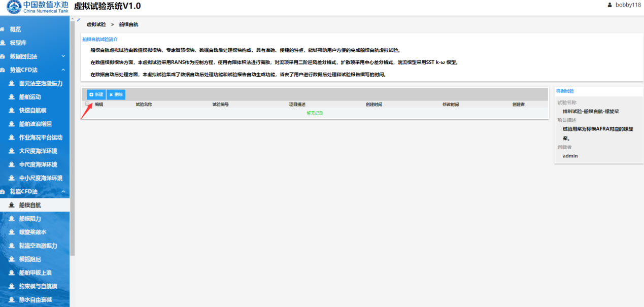Viewport: 644px width, 307px height.
Task: Click the user avatar icon beside bobby118
Action: tap(609, 5)
